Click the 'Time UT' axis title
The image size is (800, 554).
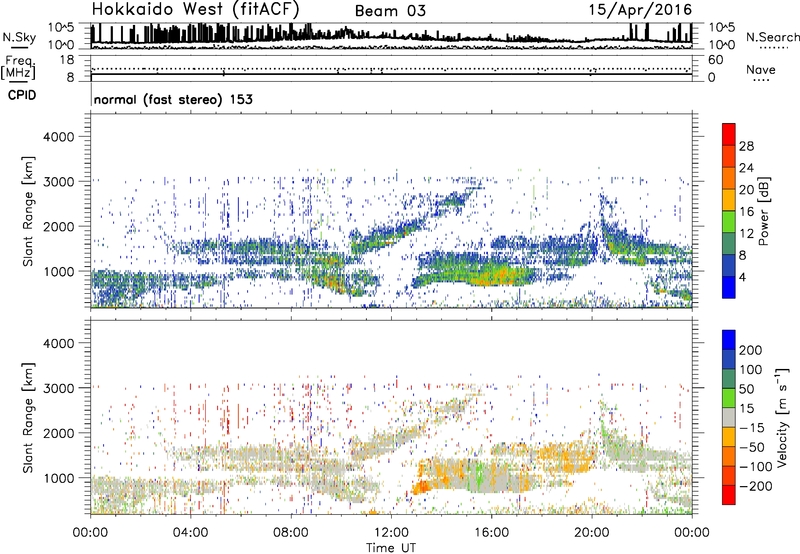pos(391,548)
